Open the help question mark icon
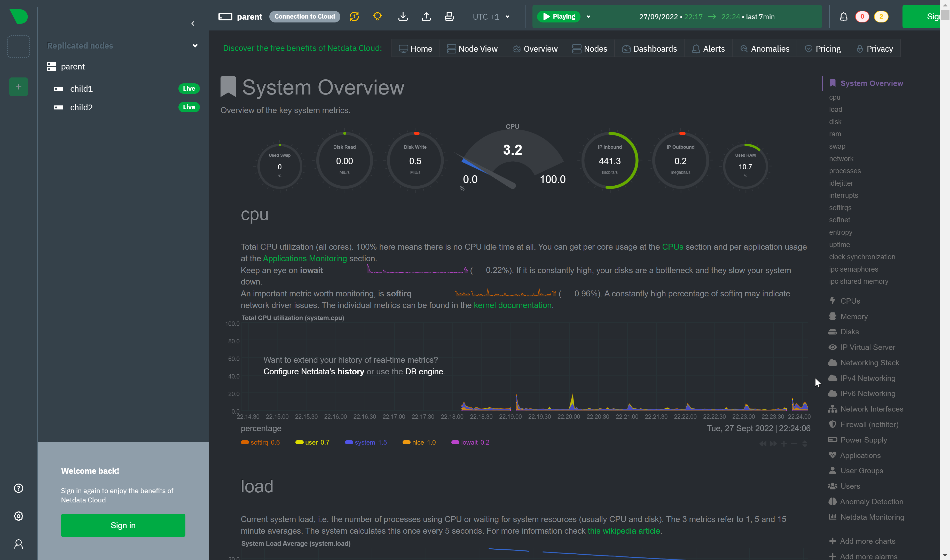This screenshot has width=950, height=560. point(19,488)
